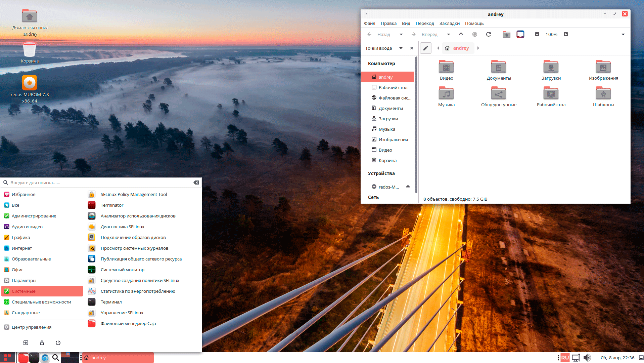Zoom out with the minus icon
This screenshot has height=363, width=644.
point(537,34)
